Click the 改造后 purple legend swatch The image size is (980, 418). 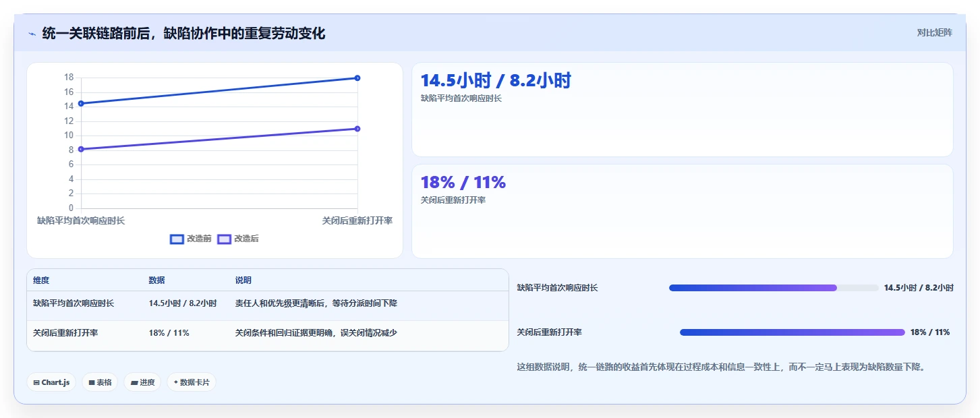[x=224, y=239]
